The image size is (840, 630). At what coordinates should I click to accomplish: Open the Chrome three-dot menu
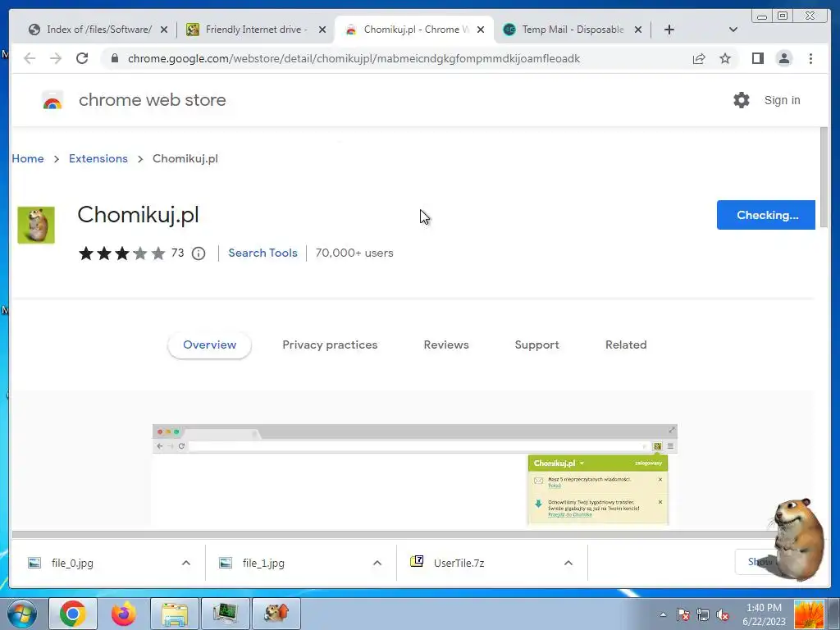[810, 58]
